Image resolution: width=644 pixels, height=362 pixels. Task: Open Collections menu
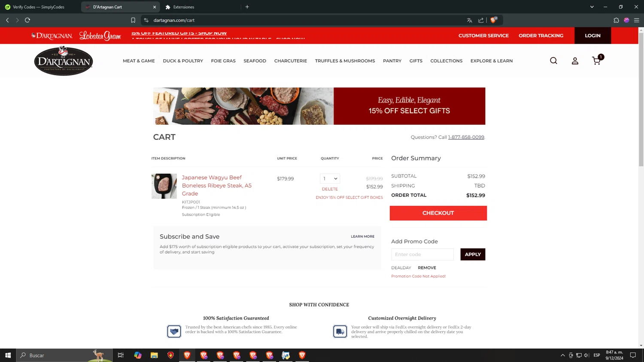pyautogui.click(x=447, y=61)
